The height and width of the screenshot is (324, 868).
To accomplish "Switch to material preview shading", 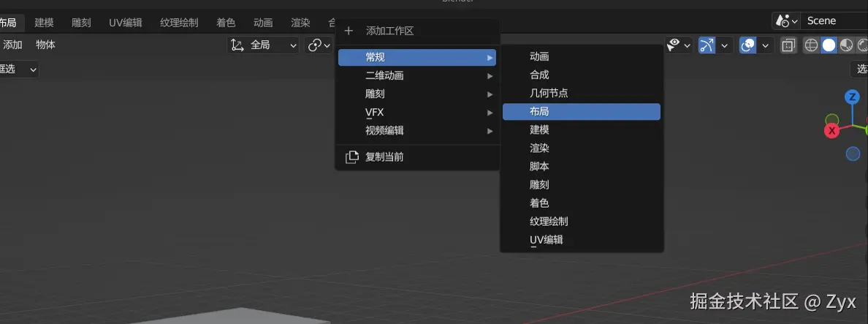I will pyautogui.click(x=846, y=45).
